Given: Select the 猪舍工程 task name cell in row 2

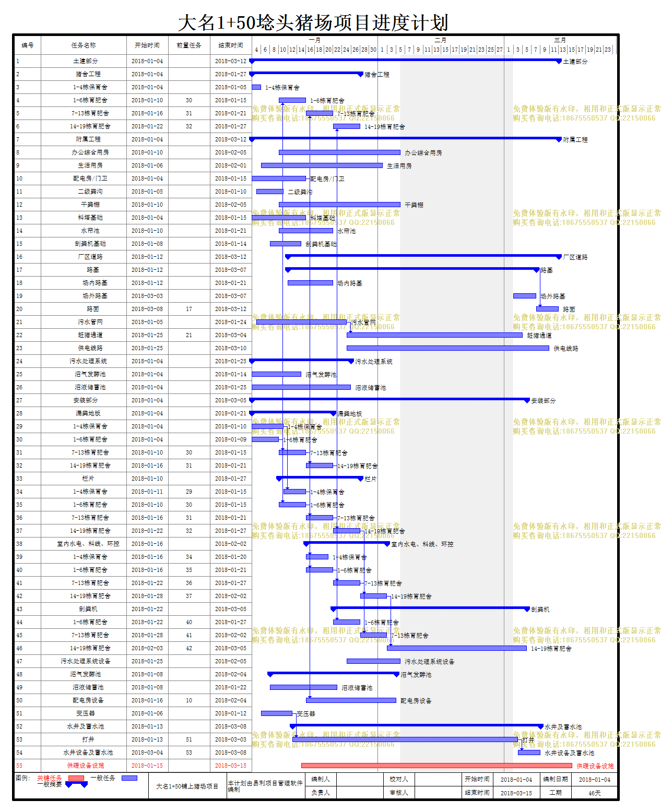Looking at the screenshot, I should point(84,74).
